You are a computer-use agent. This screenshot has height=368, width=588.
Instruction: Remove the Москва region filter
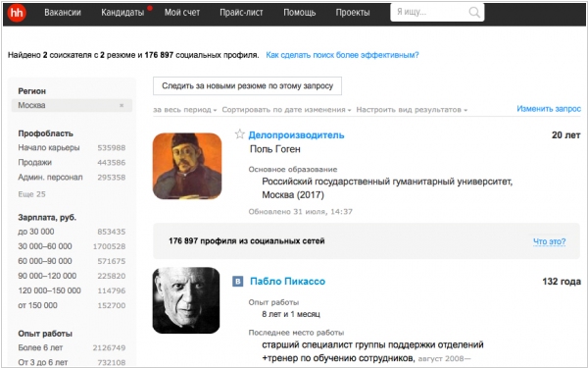point(122,106)
